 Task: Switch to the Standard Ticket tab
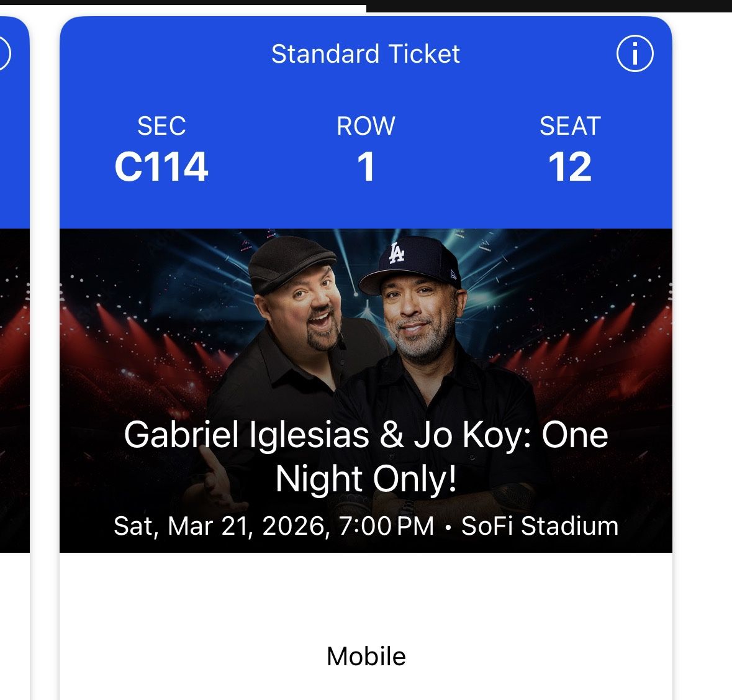365,53
